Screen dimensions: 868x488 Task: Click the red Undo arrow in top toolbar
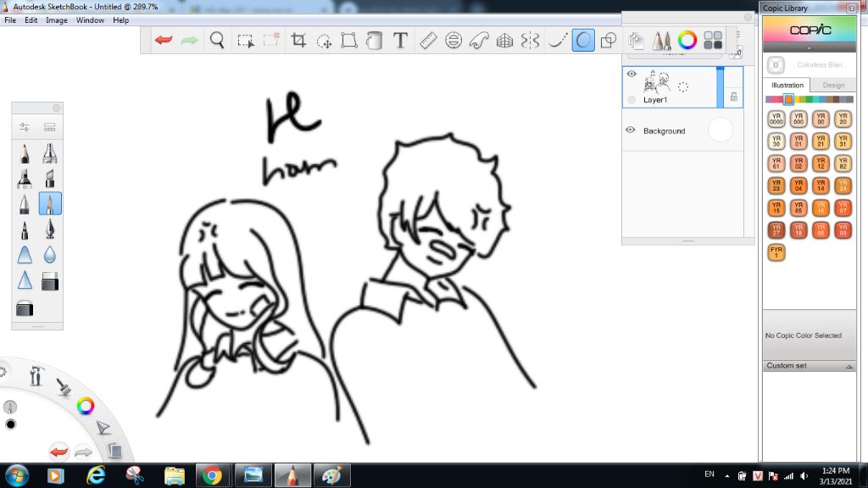[164, 40]
